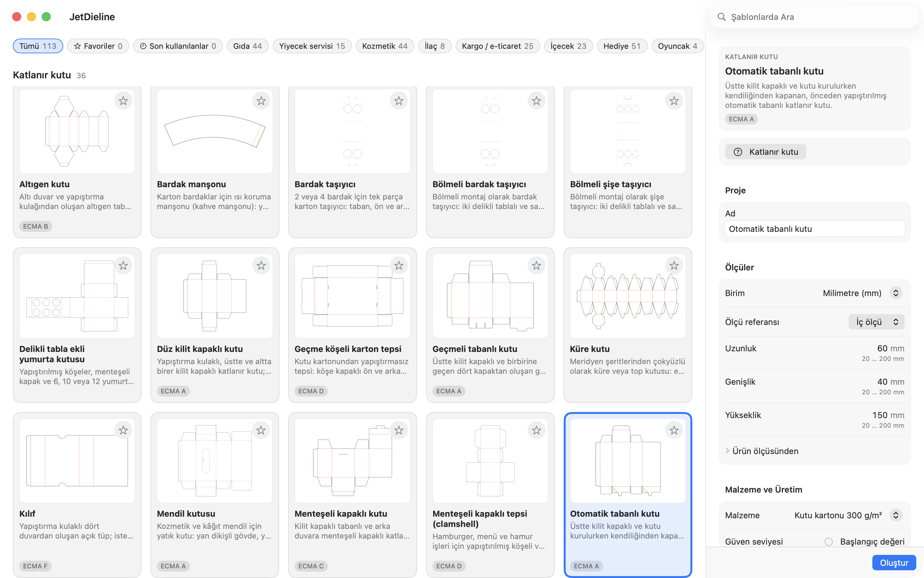Show Son kullanılanlar templates
Image resolution: width=924 pixels, height=578 pixels.
click(x=177, y=46)
